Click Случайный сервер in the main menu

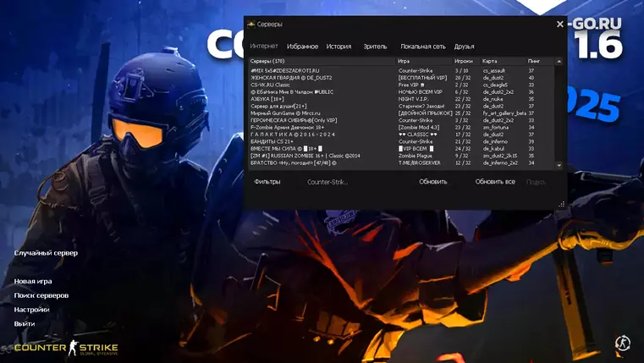(46, 253)
